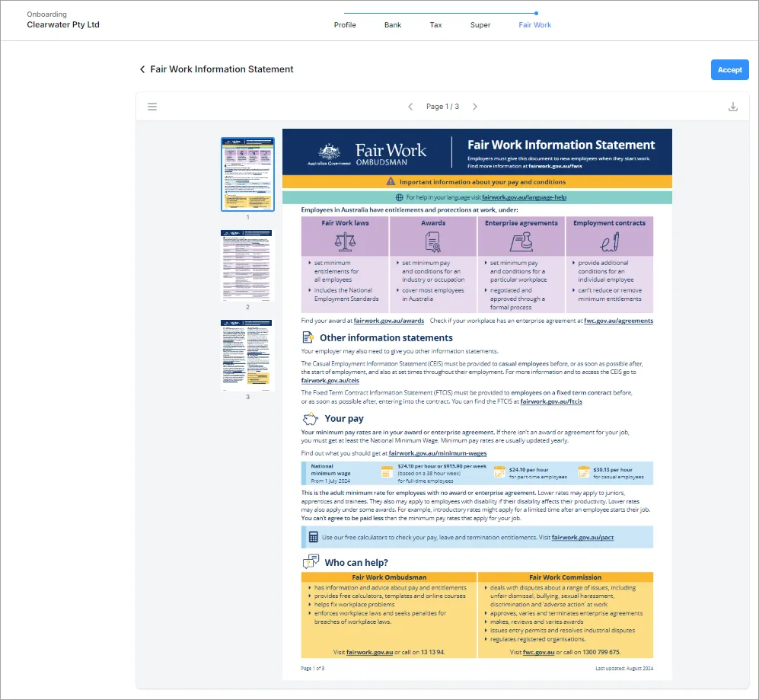This screenshot has width=759, height=700.
Task: Click the Clearwater Pty Ltd company name
Action: click(63, 24)
